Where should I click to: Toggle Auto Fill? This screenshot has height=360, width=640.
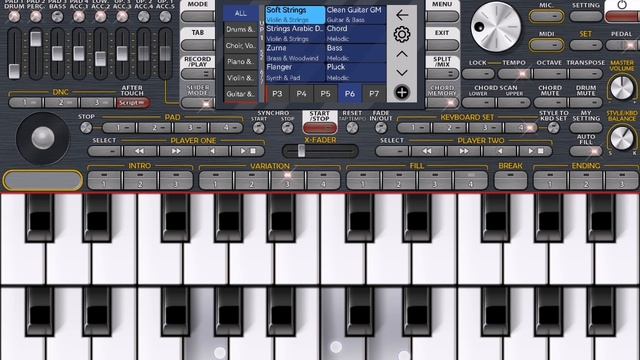click(586, 151)
